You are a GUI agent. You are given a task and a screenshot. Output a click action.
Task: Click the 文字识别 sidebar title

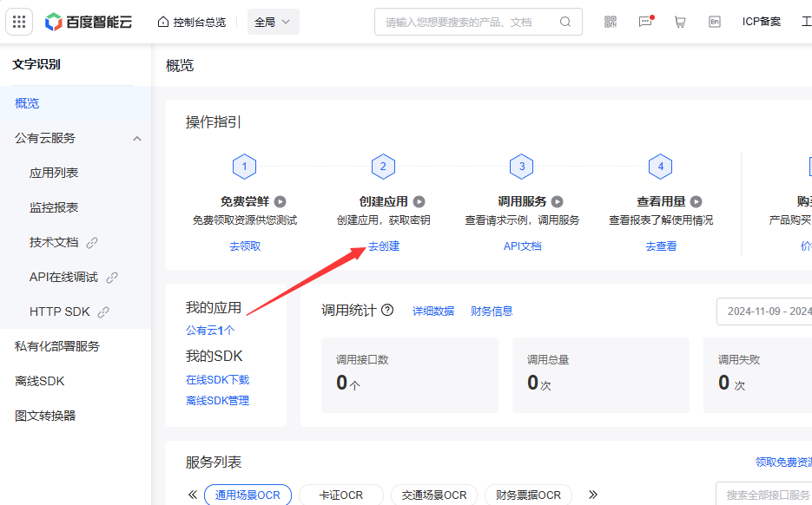36,65
